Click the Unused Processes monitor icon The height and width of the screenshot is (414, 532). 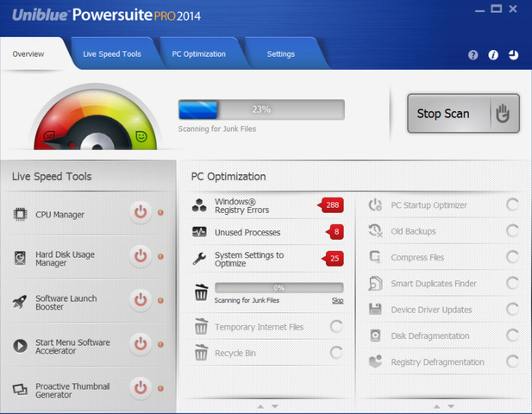point(199,232)
